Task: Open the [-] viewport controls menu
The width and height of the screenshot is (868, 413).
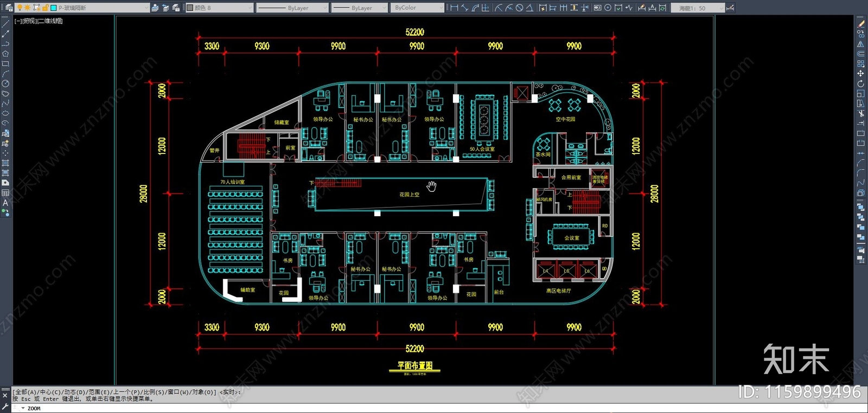Action: click(18, 21)
